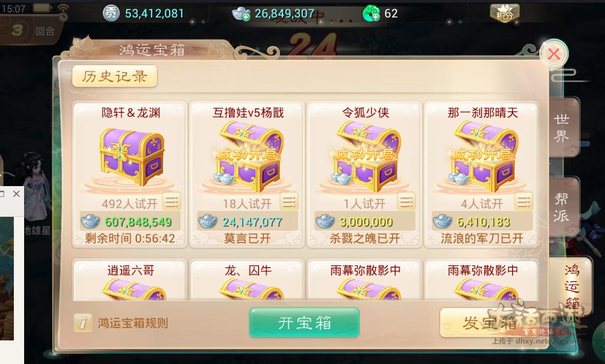
Task: Open the list icon on 令狐少侠 chest
Action: (x=406, y=201)
